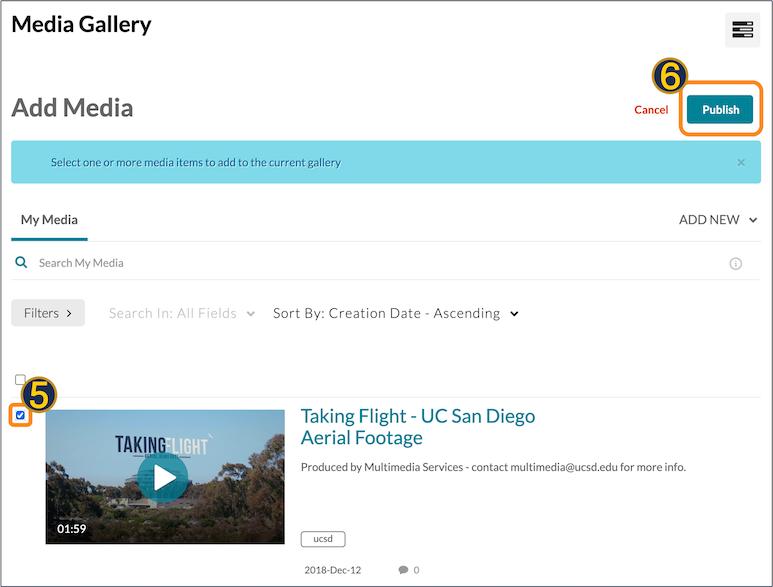Click the 01:59 duration label
The height and width of the screenshot is (587, 773).
point(71,529)
